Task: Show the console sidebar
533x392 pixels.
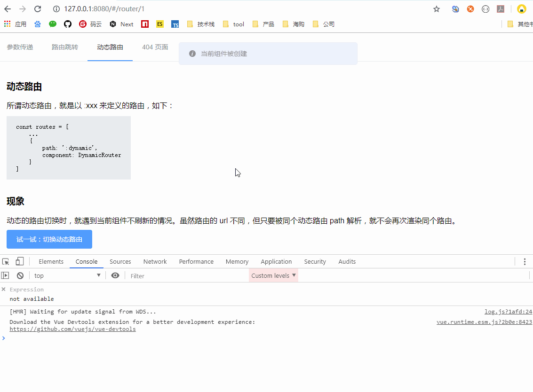Action: pyautogui.click(x=5, y=275)
